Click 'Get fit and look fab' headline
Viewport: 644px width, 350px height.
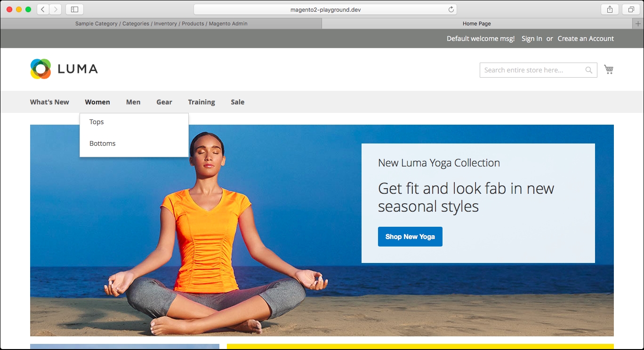pos(466,198)
